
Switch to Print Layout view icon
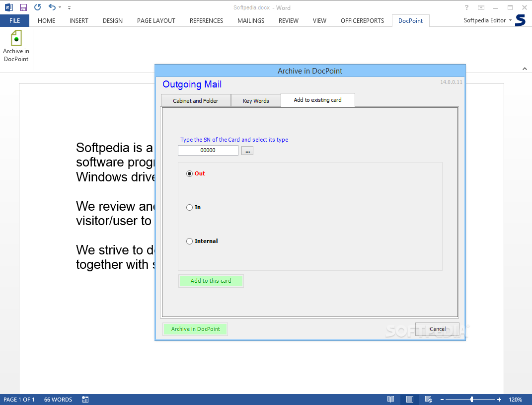410,400
